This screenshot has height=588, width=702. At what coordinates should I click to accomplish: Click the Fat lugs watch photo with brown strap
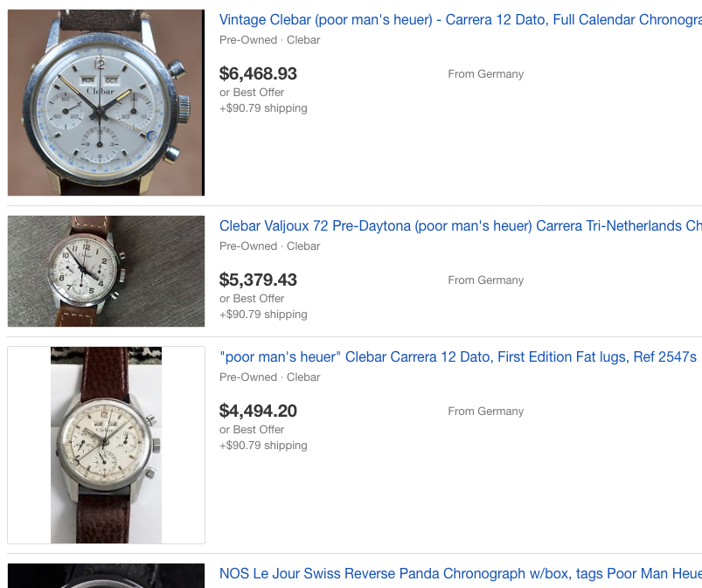106,445
